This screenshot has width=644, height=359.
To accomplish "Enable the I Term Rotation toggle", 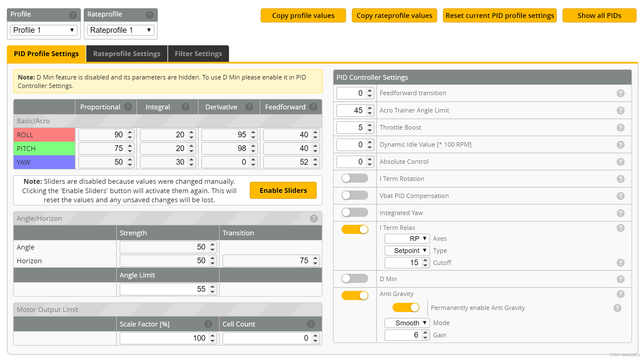I will 355,178.
